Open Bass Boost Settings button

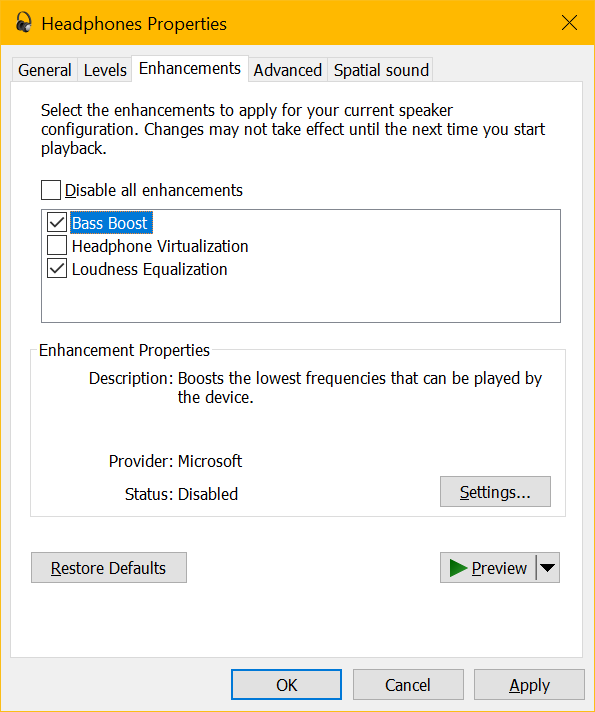coord(495,492)
